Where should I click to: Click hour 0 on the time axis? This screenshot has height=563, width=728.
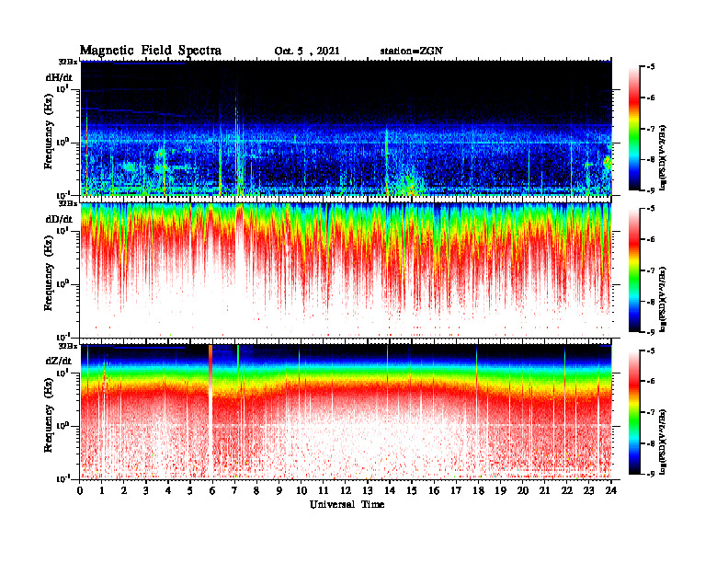coord(80,491)
